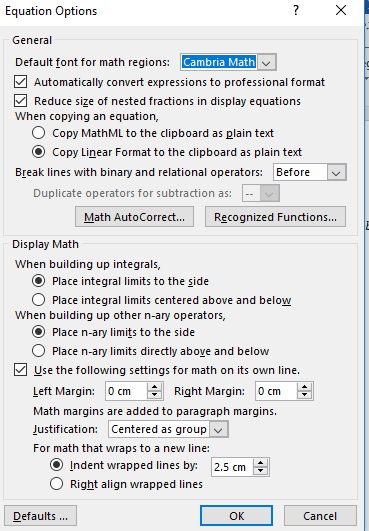
Task: Decrease Right Margin with down arrow
Action: [305, 395]
